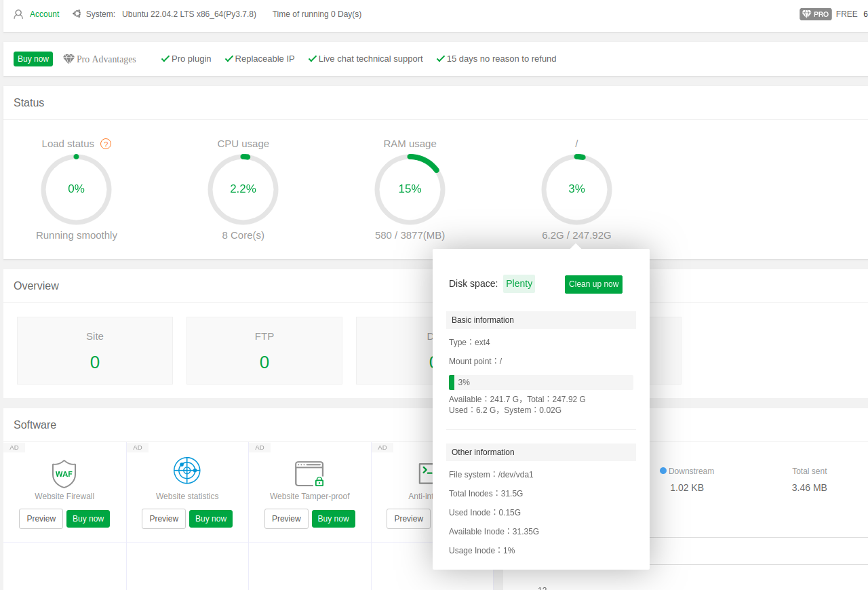Click the Clean up now button
This screenshot has width=868, height=590.
[x=593, y=284]
